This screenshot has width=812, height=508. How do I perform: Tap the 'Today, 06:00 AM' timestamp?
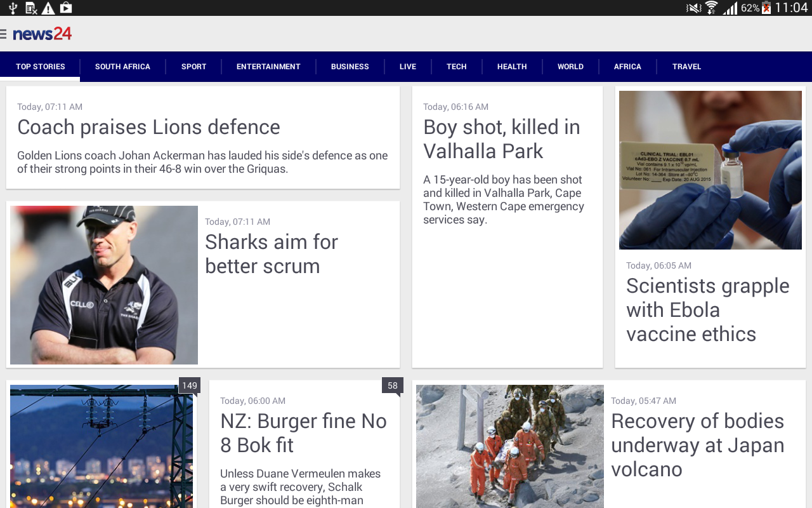click(x=252, y=401)
